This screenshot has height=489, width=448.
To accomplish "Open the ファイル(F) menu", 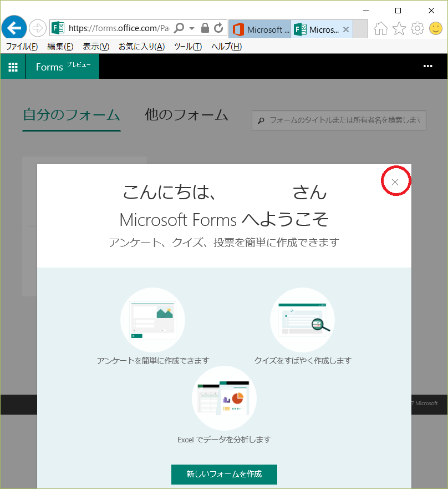I will coord(22,47).
